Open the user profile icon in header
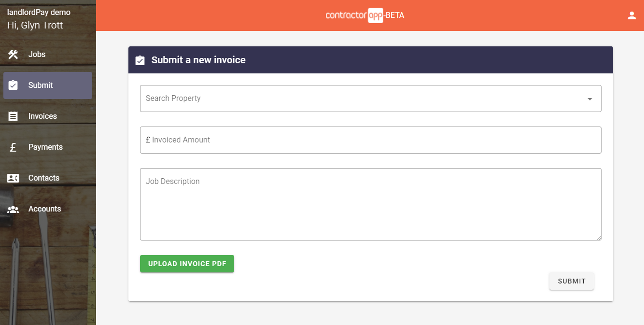 pyautogui.click(x=631, y=15)
